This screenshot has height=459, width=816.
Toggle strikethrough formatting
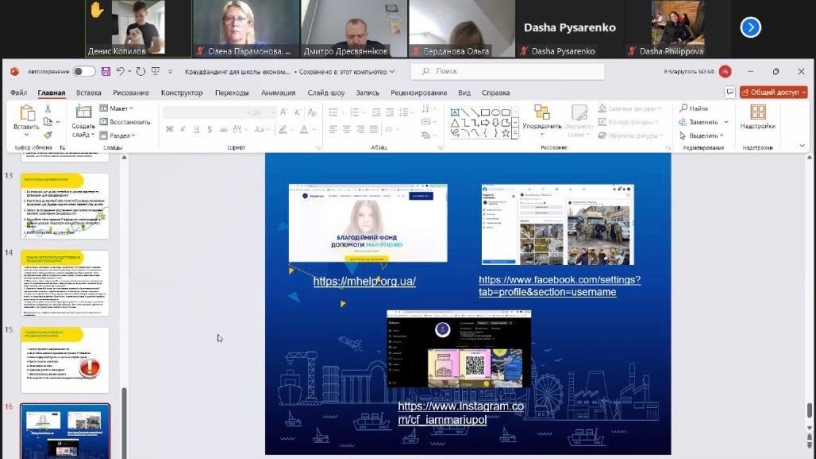coord(223,129)
